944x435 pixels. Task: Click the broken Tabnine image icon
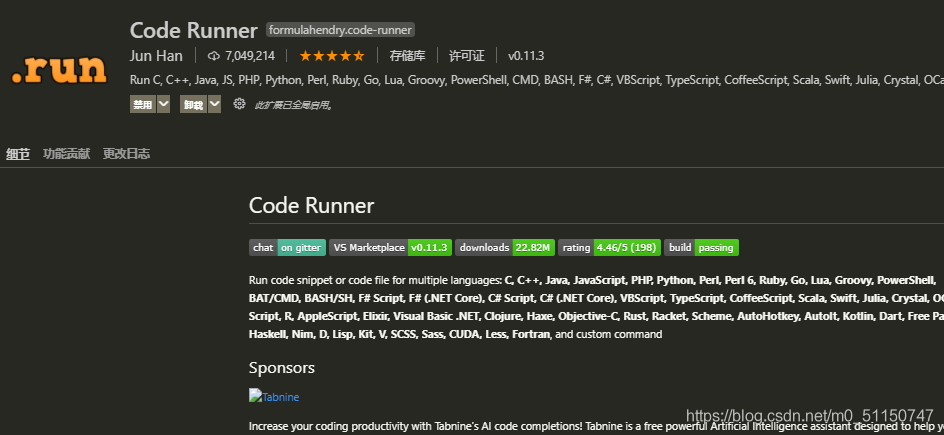[255, 395]
